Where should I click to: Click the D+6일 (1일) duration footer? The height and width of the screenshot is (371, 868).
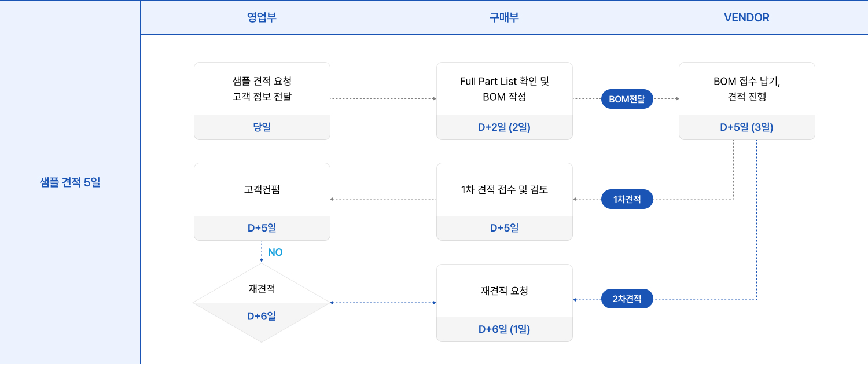505,329
